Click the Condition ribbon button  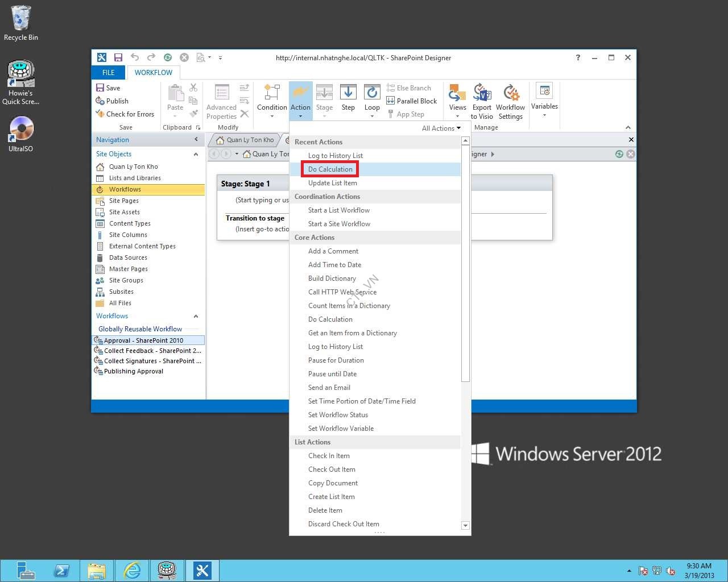point(272,93)
